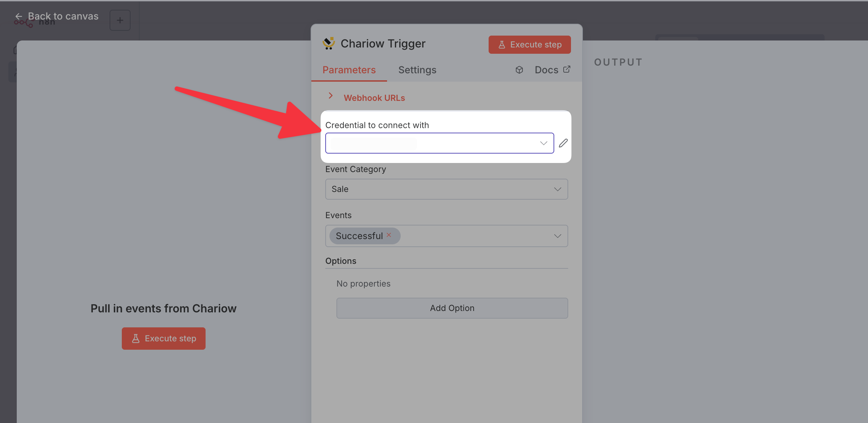Viewport: 868px width, 423px height.
Task: Click the external link icon next to Docs
Action: (x=567, y=69)
